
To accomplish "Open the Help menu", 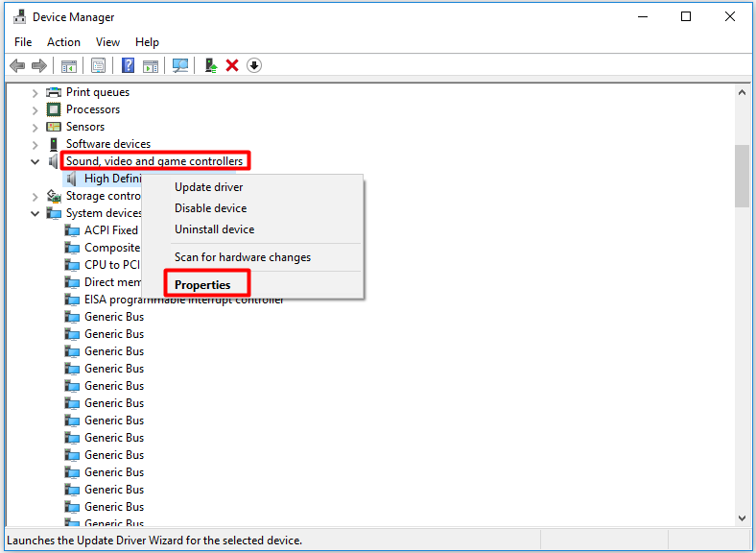I will [147, 42].
